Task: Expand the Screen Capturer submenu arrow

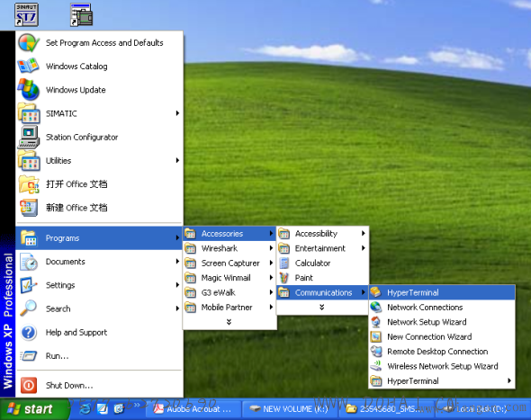Action: 271,263
